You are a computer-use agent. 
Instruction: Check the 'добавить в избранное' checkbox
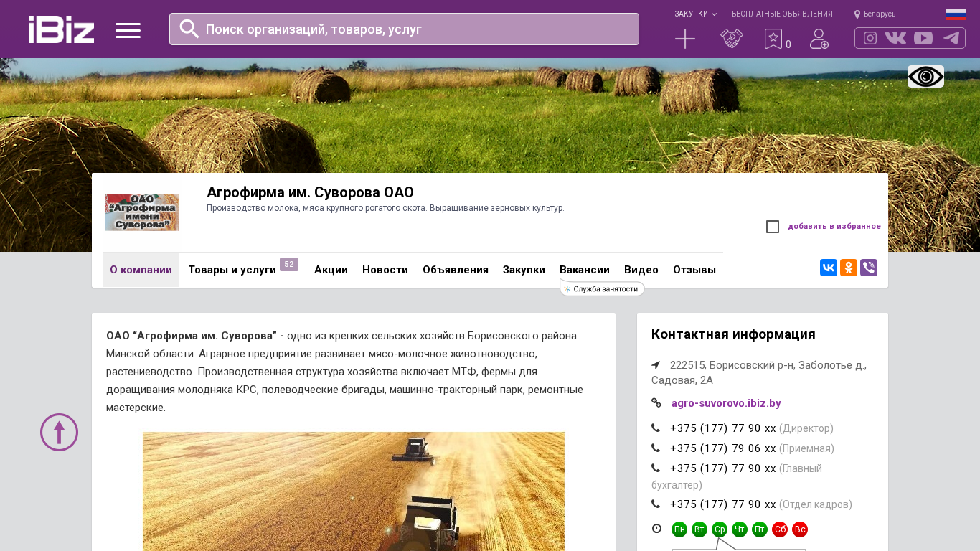tap(773, 227)
